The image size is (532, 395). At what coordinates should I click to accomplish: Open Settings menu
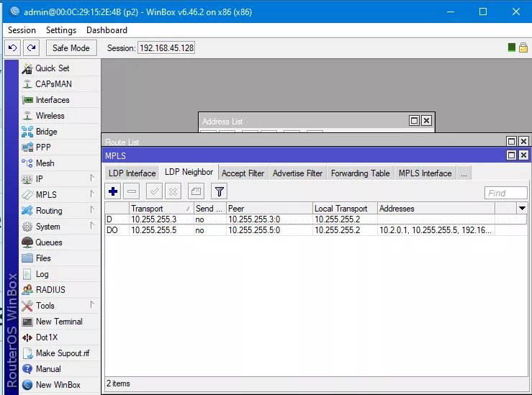coord(61,30)
